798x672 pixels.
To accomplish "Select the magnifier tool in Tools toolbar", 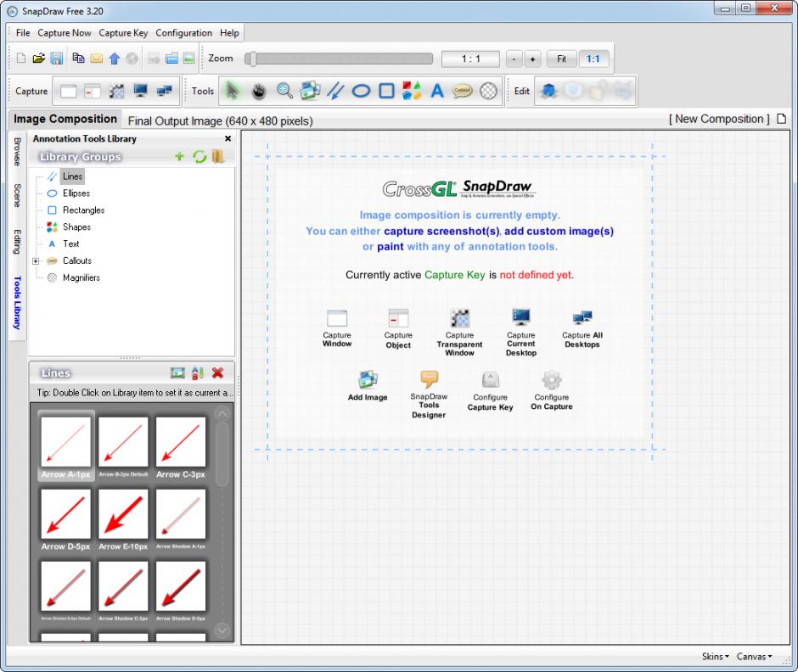I will 488,91.
